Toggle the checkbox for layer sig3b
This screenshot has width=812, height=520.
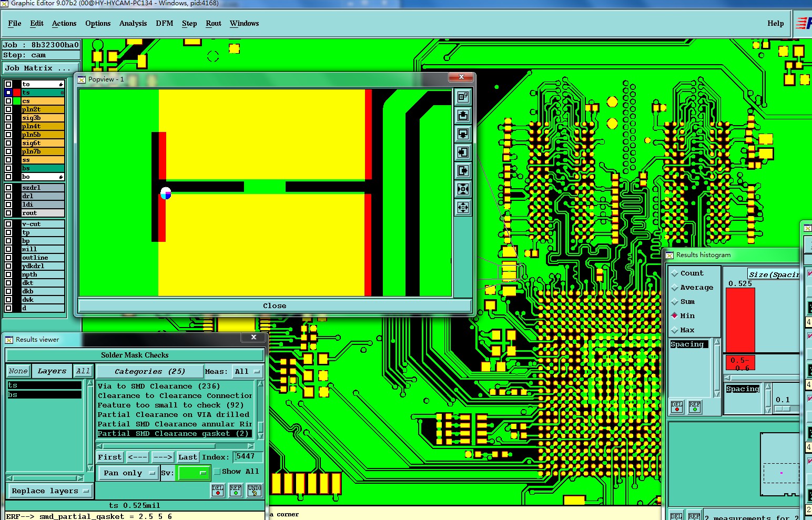(8, 118)
